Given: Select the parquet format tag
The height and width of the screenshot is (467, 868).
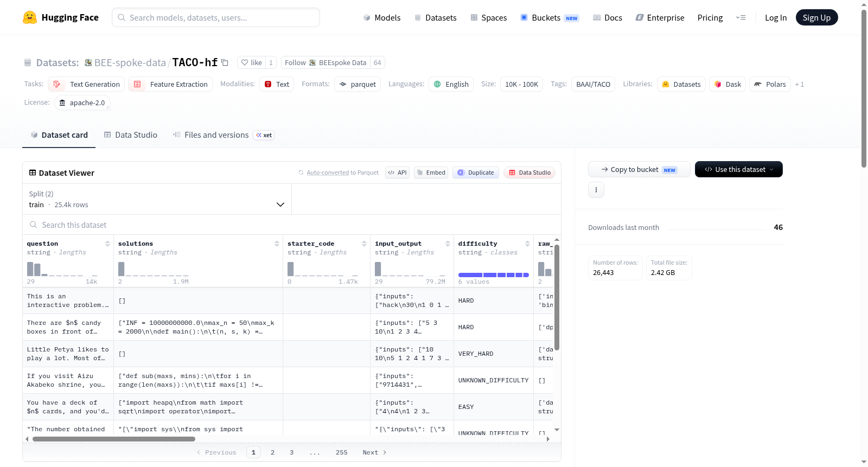Looking at the screenshot, I should click(x=358, y=84).
